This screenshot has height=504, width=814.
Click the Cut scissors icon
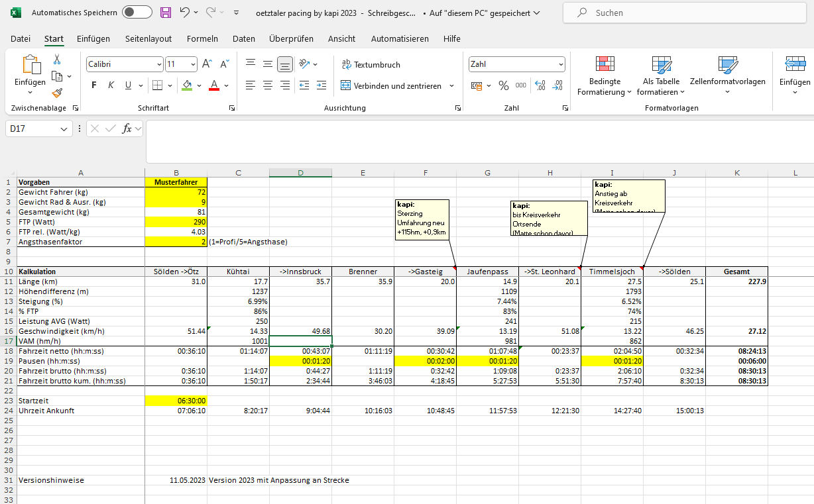(57, 60)
